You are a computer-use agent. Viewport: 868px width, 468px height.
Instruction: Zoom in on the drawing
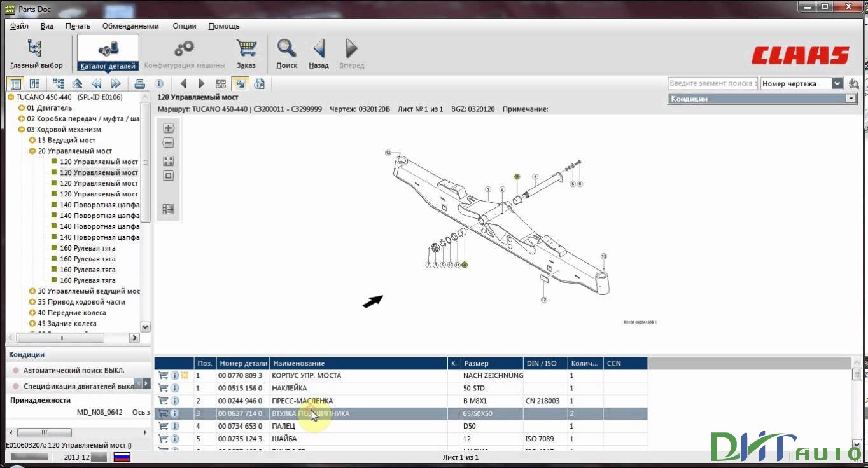click(x=169, y=128)
